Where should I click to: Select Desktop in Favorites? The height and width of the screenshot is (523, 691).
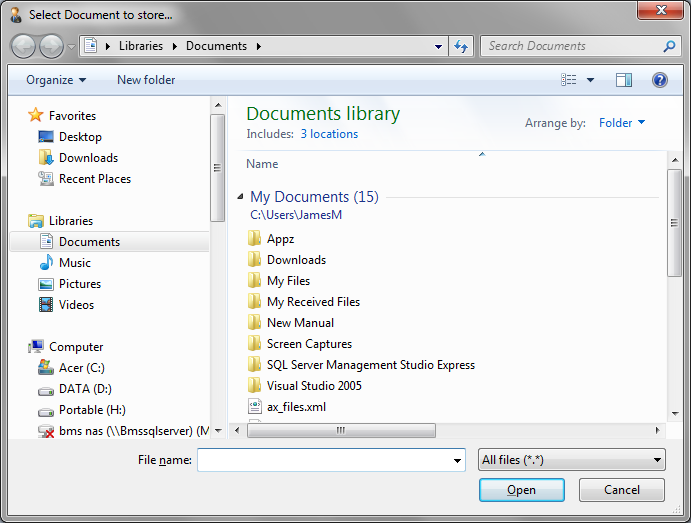pos(80,137)
